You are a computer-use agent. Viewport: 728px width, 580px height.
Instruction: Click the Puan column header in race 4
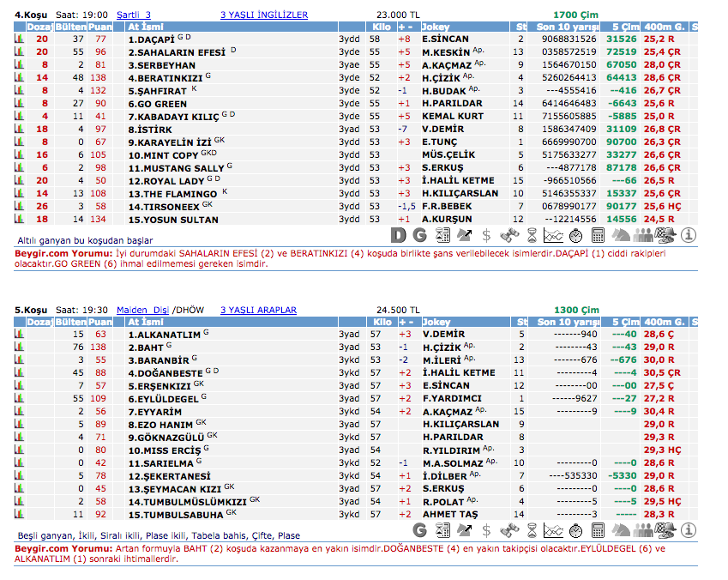pos(99,27)
